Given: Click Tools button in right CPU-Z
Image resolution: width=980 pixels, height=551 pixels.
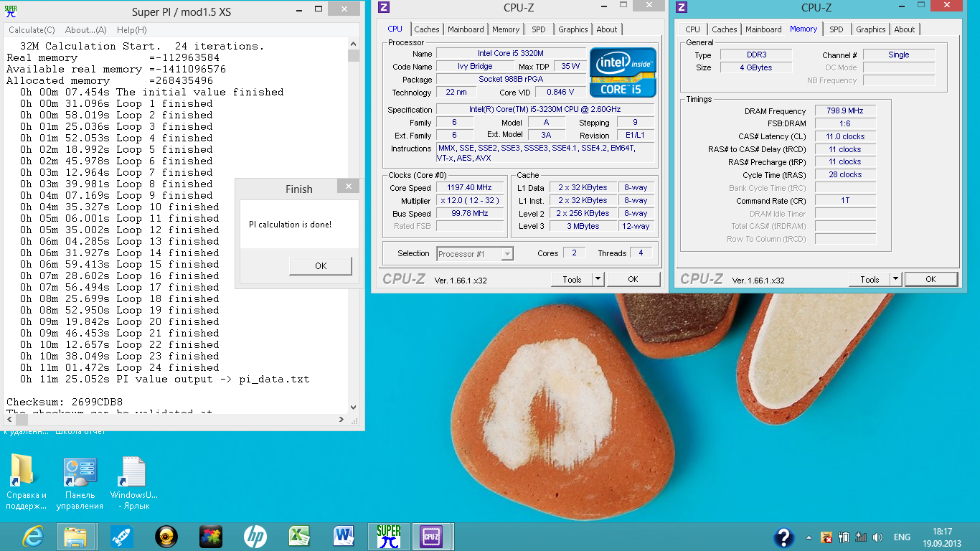Looking at the screenshot, I should [870, 279].
